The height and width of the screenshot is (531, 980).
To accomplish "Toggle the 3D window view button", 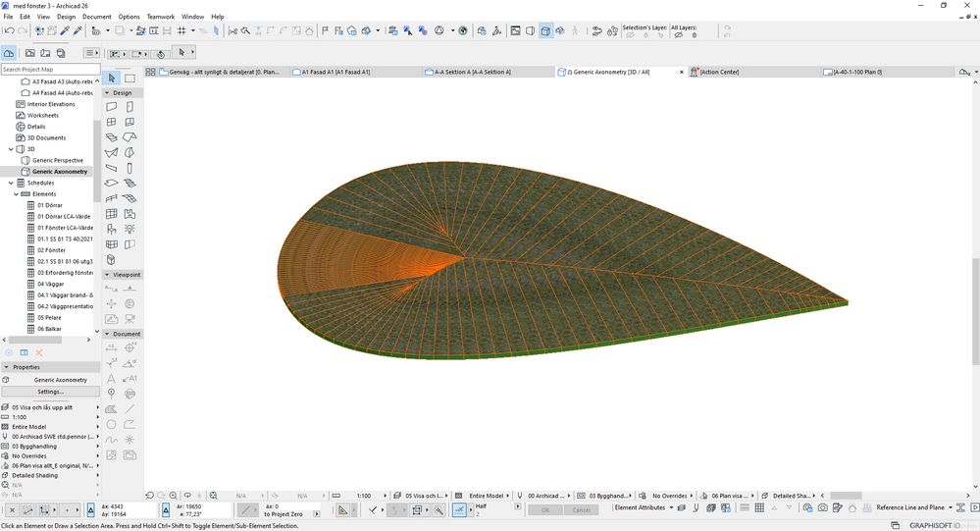I will 545,30.
